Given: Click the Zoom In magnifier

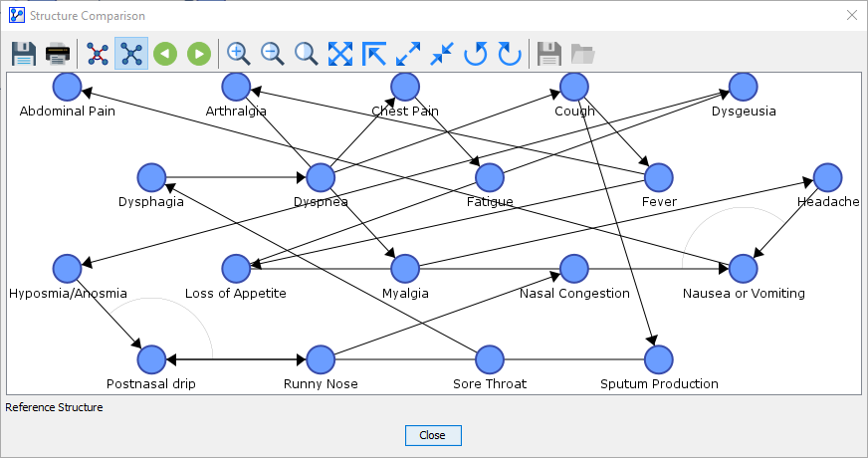Looking at the screenshot, I should 239,54.
